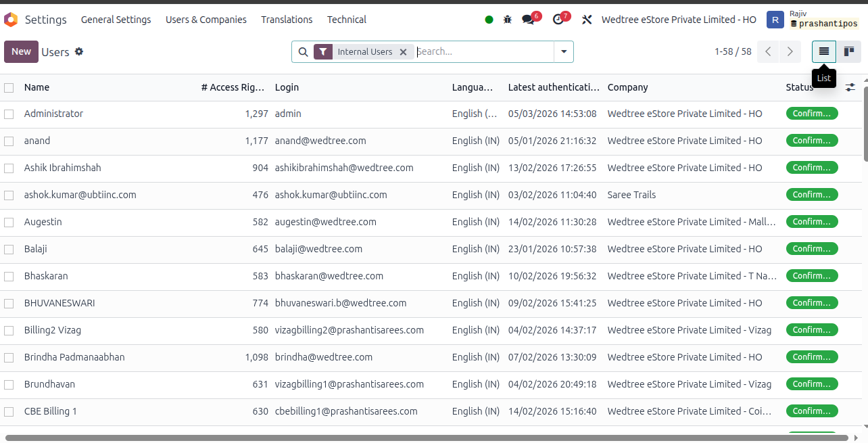
Task: Switch to List view
Action: point(824,51)
